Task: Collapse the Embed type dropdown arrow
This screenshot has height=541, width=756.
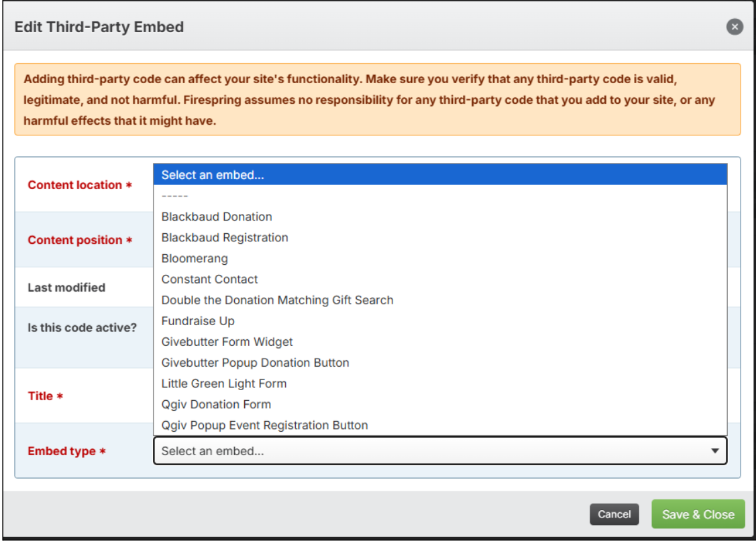Action: click(x=715, y=451)
